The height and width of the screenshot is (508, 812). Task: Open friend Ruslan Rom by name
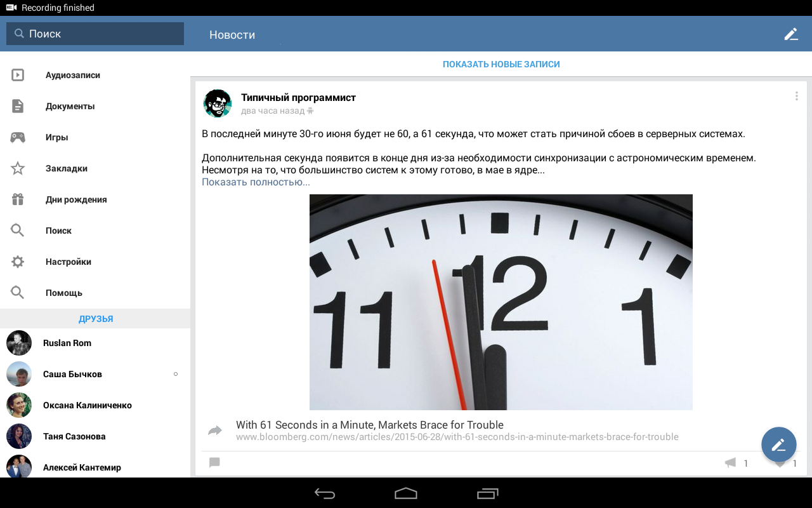[67, 343]
